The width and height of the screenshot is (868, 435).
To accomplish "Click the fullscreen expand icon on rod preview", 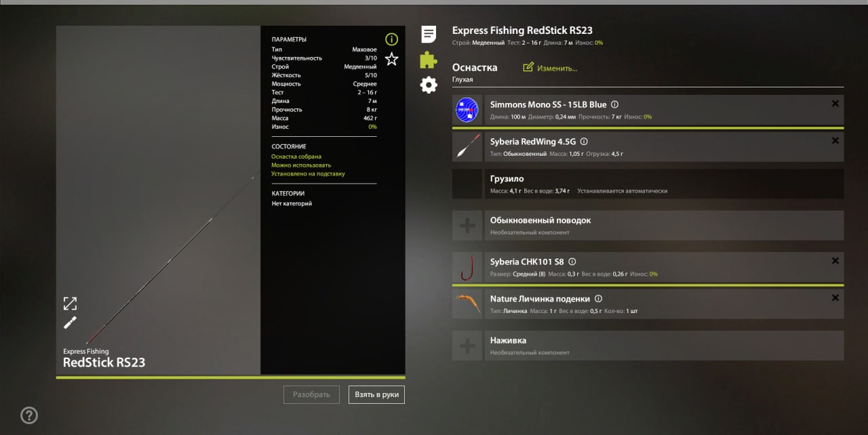I will [x=70, y=304].
